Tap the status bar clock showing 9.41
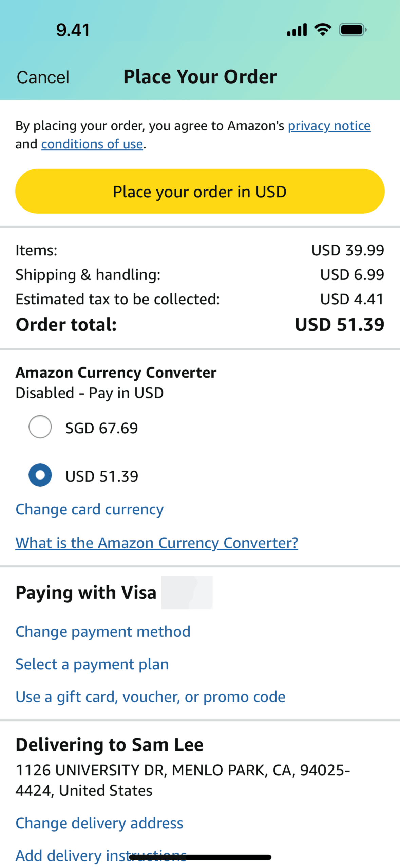Viewport: 400px width, 868px height. (x=73, y=30)
